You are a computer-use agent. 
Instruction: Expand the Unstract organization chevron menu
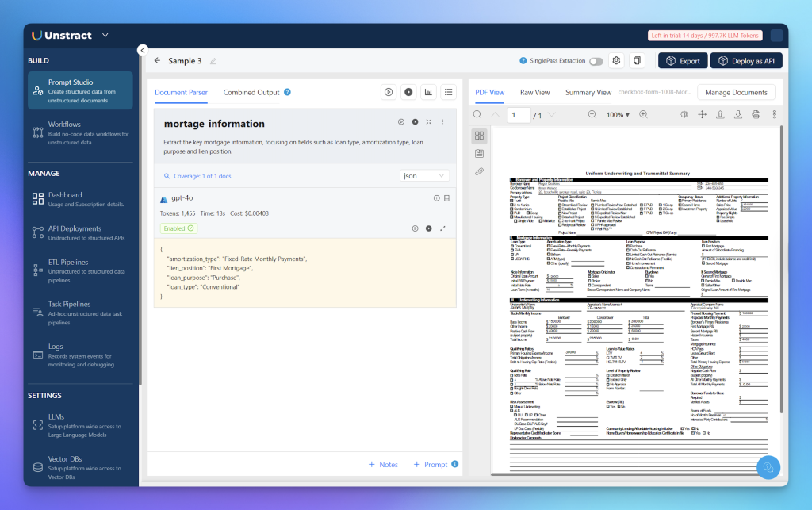105,35
